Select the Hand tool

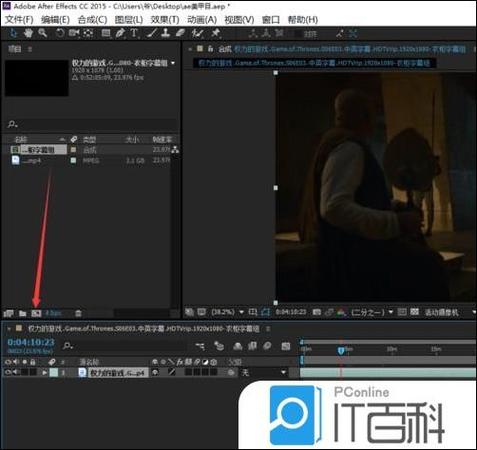29,33
